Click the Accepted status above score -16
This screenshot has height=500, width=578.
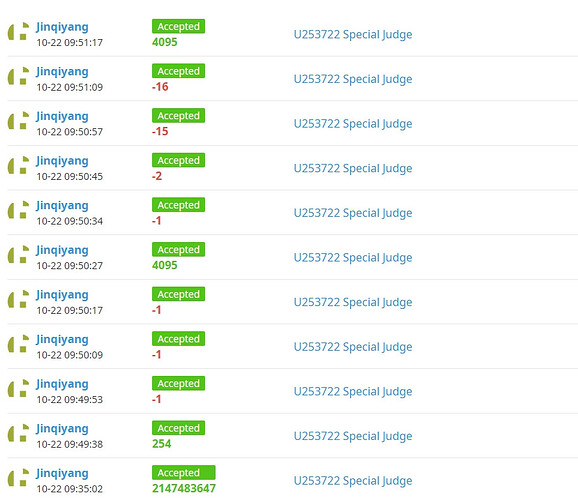178,71
